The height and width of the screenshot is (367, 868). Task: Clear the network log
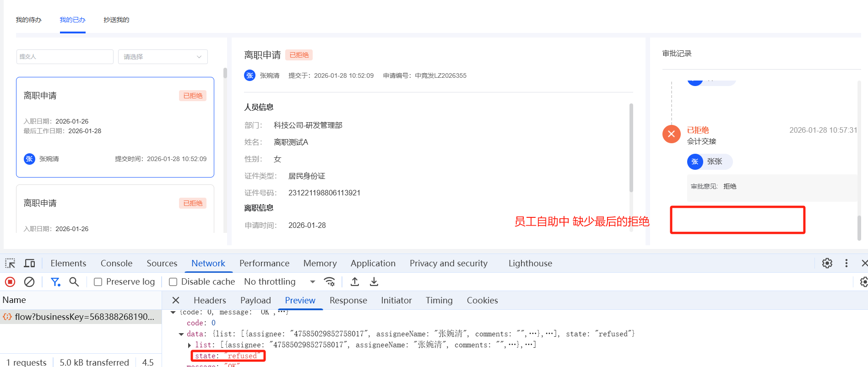pyautogui.click(x=29, y=282)
